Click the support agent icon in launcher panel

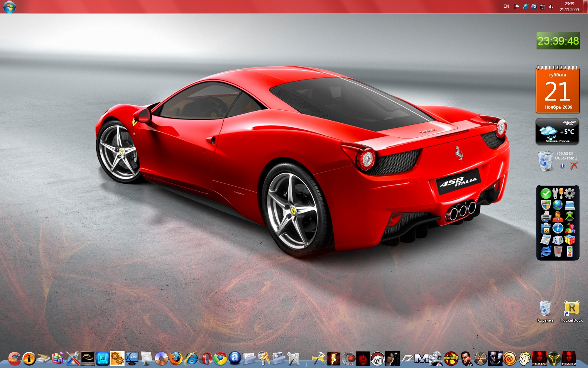[x=558, y=217]
